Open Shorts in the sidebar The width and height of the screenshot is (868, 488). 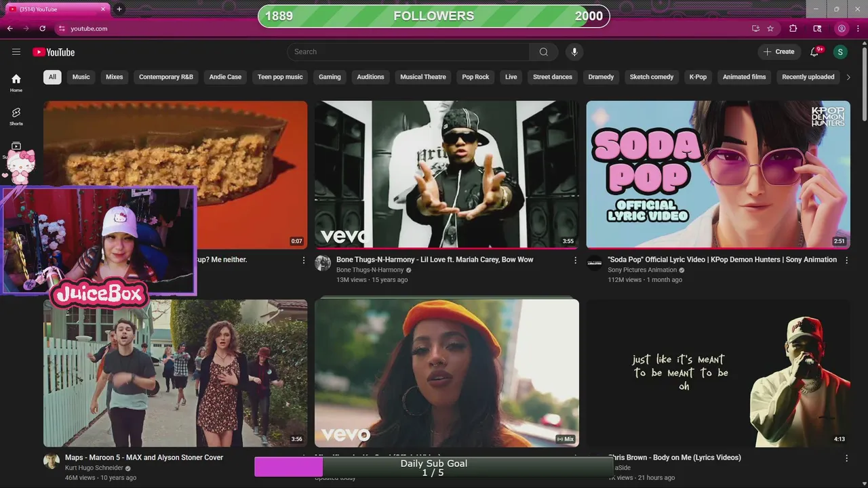pos(16,116)
